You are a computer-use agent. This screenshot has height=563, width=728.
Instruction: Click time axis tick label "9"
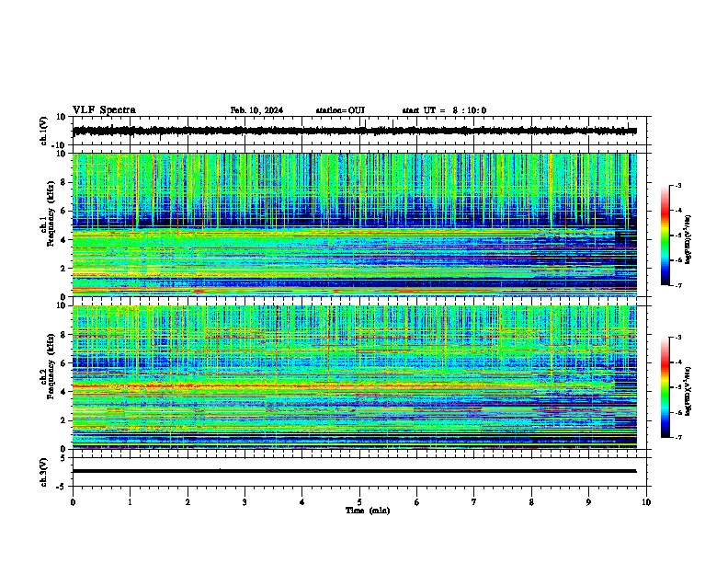tap(588, 502)
